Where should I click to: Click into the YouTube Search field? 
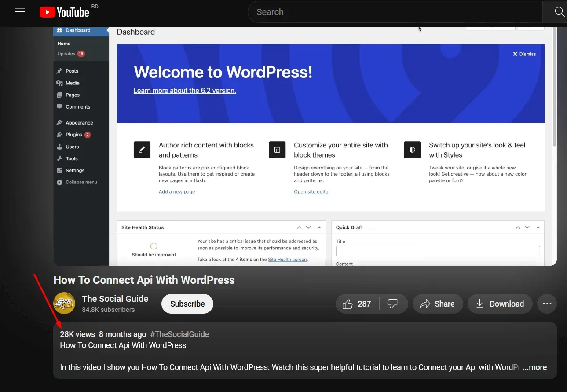coord(396,12)
